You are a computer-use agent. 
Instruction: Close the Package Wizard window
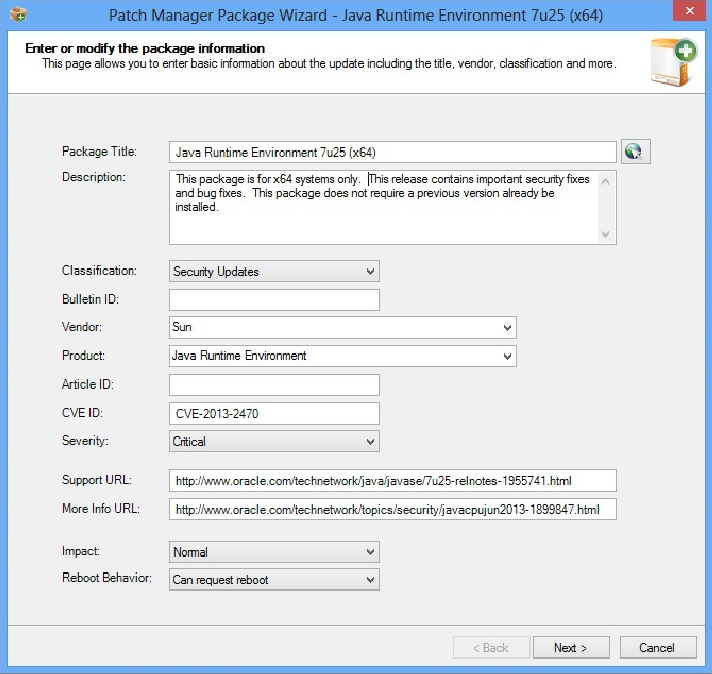point(689,11)
